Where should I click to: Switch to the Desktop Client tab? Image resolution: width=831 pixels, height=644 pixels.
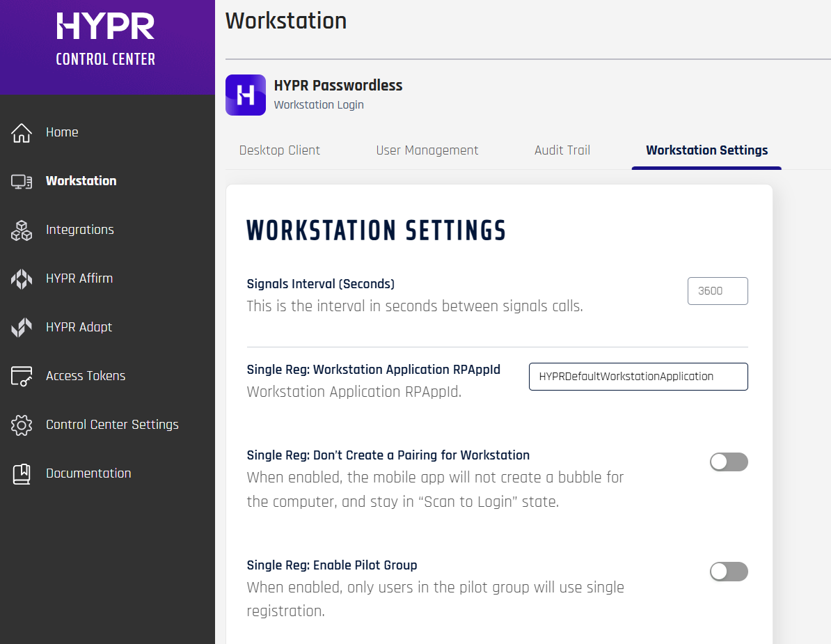click(x=280, y=150)
